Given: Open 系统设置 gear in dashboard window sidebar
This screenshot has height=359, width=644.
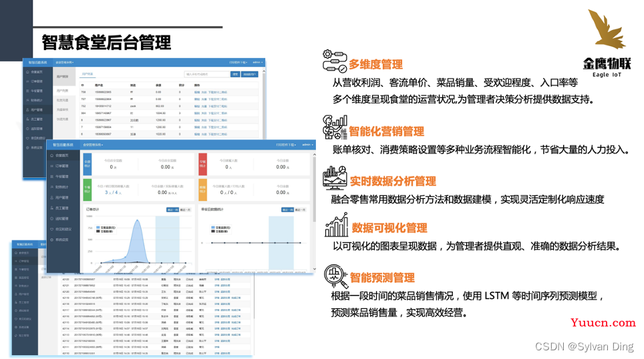Looking at the screenshot, I should (x=51, y=240).
